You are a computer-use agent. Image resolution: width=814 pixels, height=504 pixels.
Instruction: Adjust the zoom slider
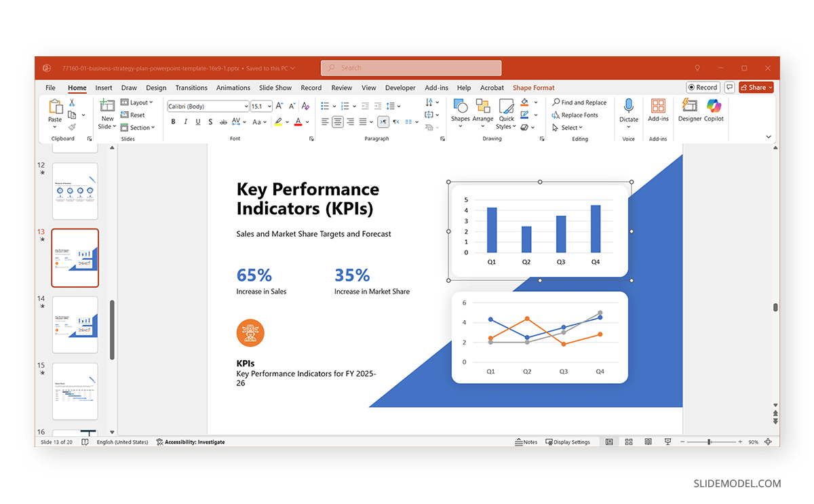[710, 442]
